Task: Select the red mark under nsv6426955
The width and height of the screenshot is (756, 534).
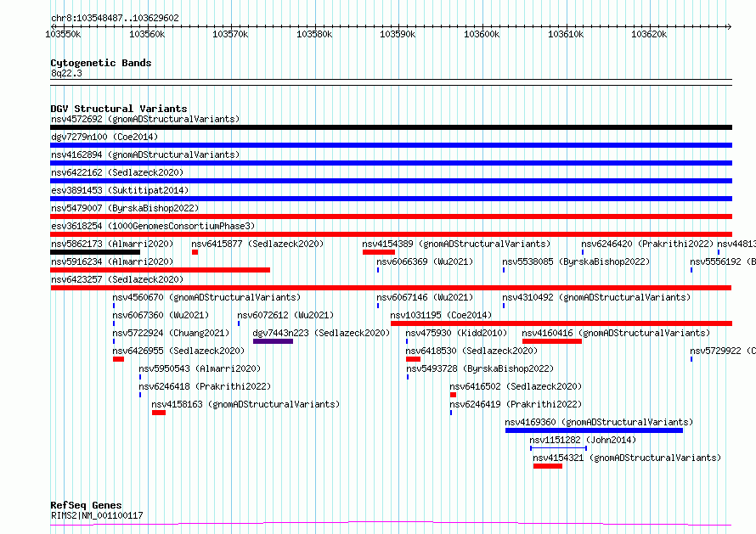Action: 119,359
